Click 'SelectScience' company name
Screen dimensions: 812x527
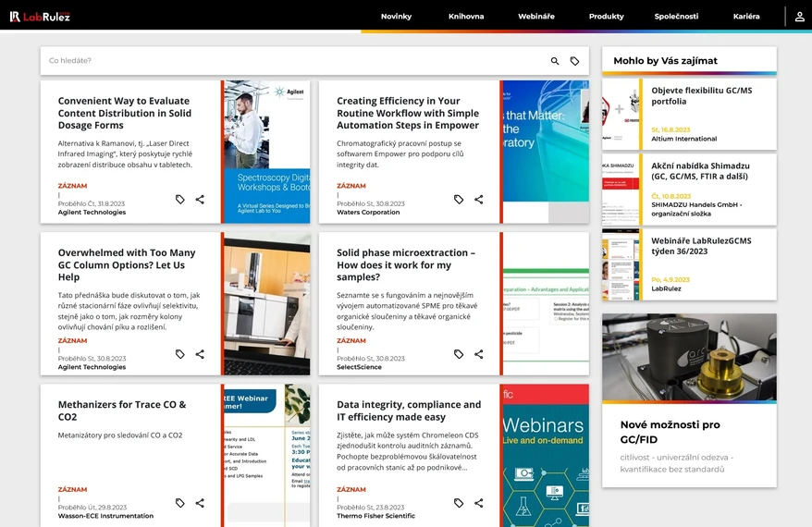tap(359, 367)
